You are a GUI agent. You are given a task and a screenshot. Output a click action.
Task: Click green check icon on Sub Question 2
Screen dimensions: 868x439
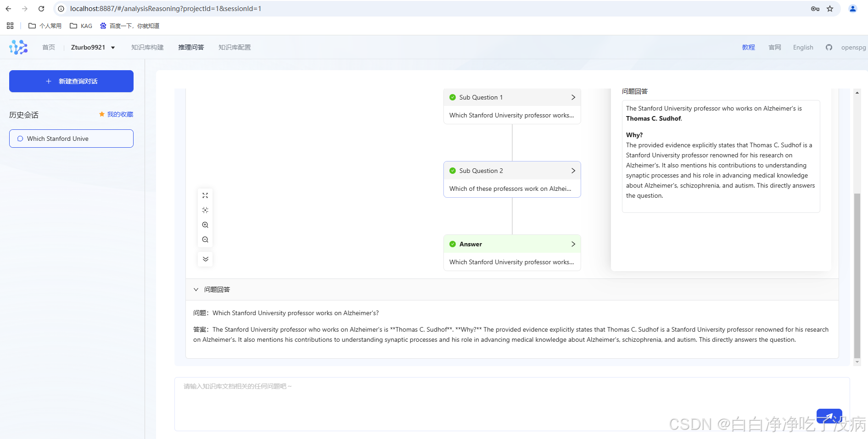pyautogui.click(x=453, y=171)
